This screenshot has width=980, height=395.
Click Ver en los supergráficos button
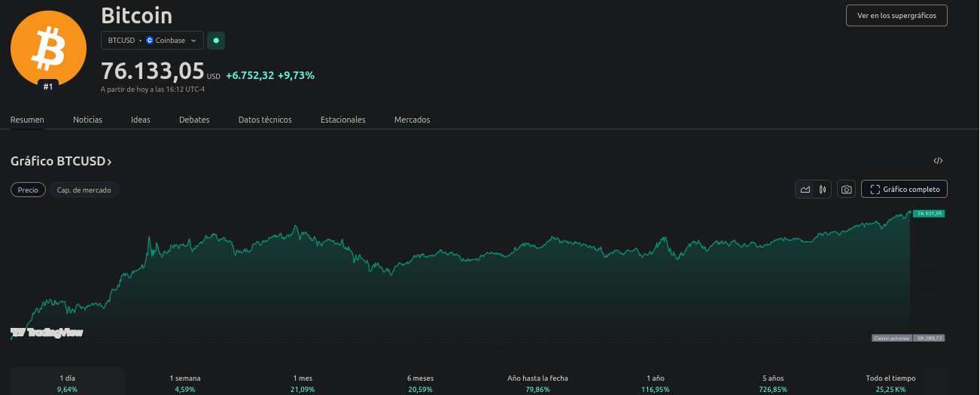click(x=896, y=16)
